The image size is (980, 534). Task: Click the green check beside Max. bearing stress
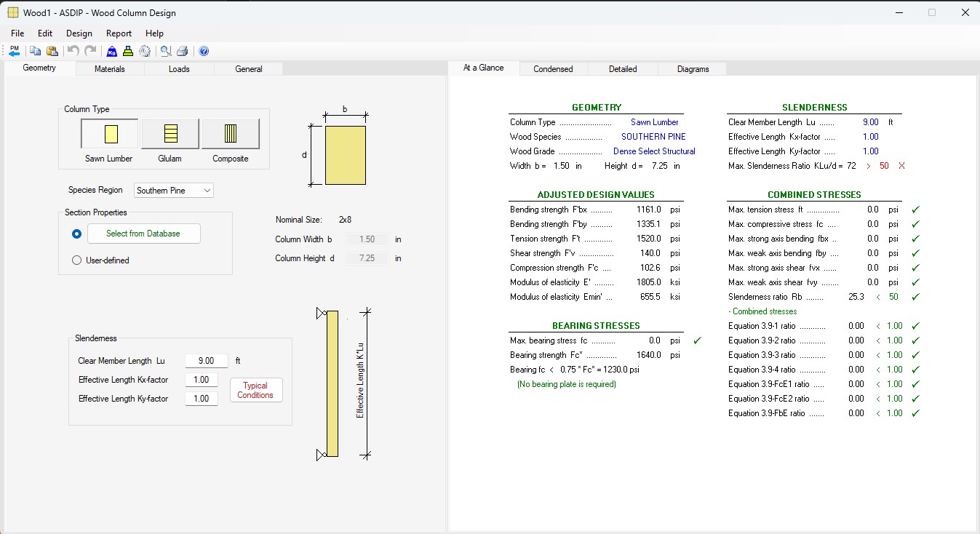coord(698,340)
